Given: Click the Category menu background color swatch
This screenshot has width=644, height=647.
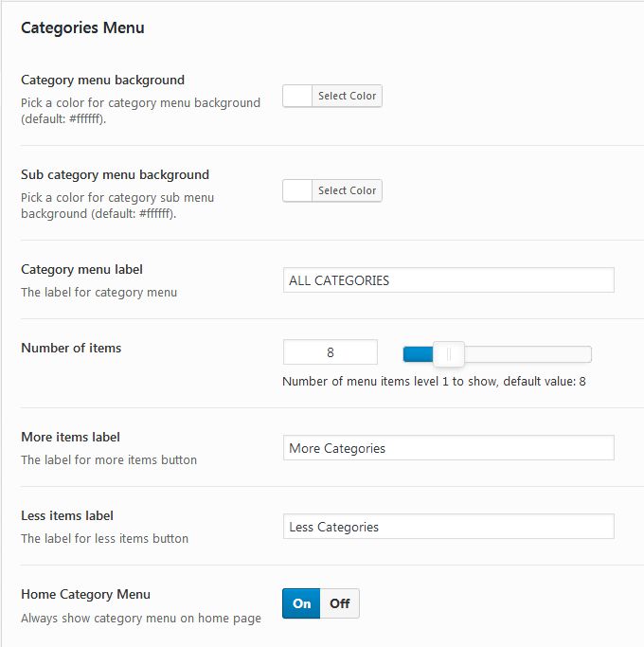Looking at the screenshot, I should [x=297, y=96].
